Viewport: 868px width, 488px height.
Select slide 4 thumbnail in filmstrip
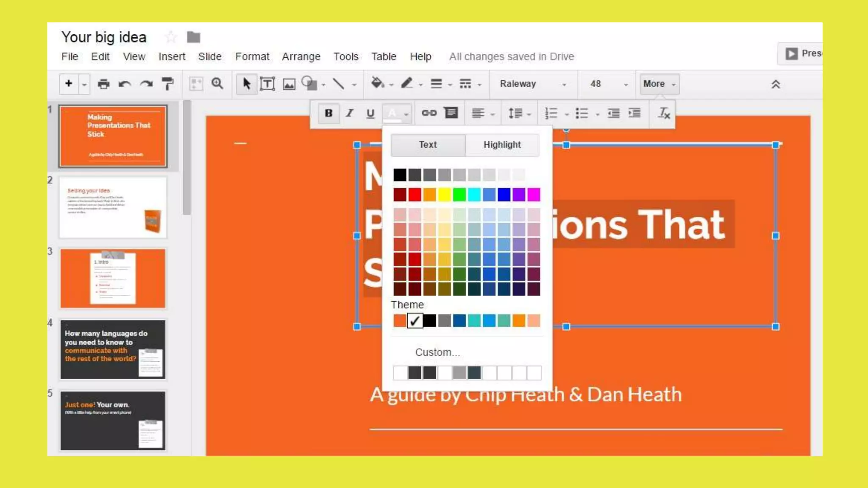click(x=113, y=349)
